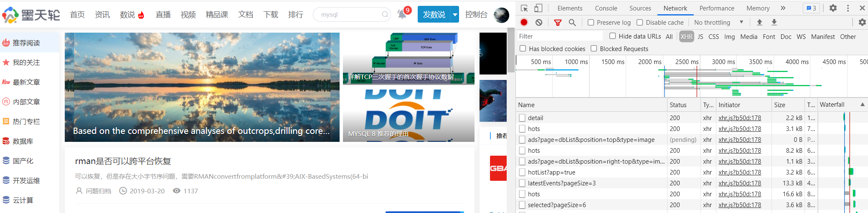
Task: Click the 推荐阅读 sidebar icon
Action: [6, 43]
